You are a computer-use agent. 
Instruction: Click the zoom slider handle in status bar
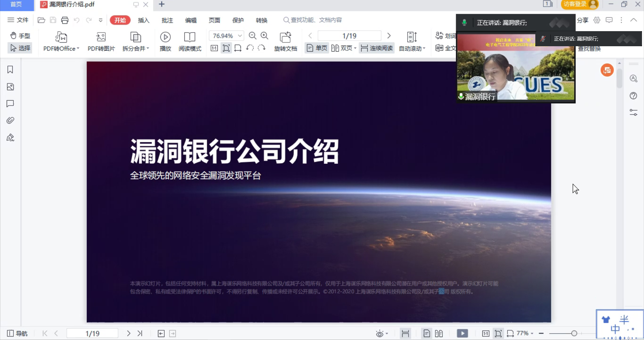point(574,333)
